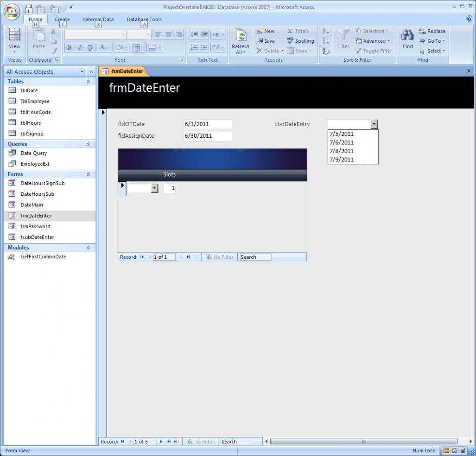The width and height of the screenshot is (476, 456).
Task: Open the Create ribbon tab
Action: click(62, 19)
